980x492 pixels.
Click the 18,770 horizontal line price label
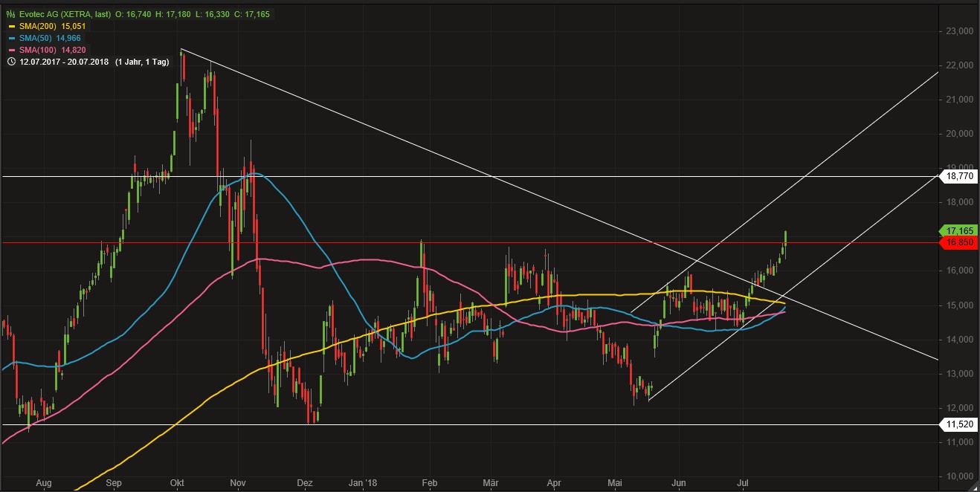958,176
